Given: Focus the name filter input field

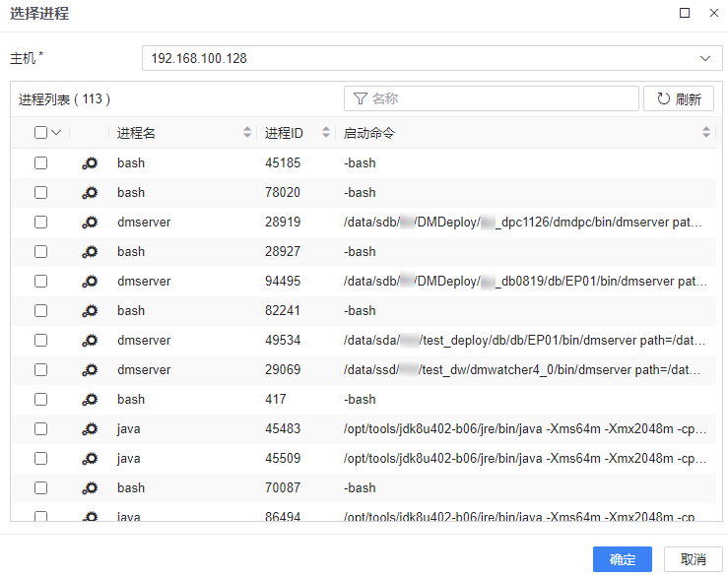Looking at the screenshot, I should click(492, 98).
